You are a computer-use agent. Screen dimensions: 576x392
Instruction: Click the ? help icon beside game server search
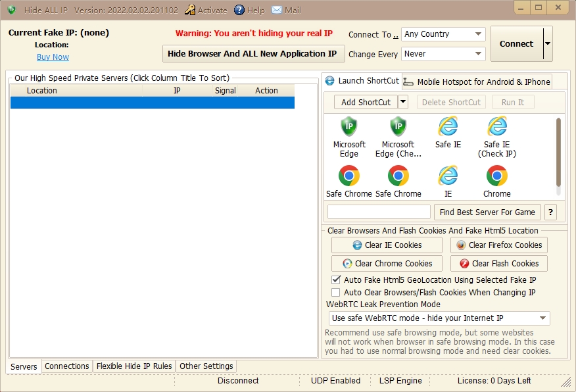click(550, 212)
